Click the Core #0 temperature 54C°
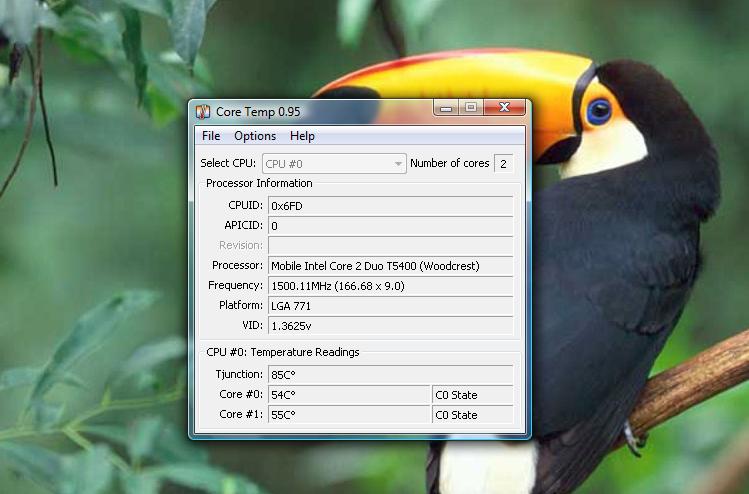 (349, 395)
